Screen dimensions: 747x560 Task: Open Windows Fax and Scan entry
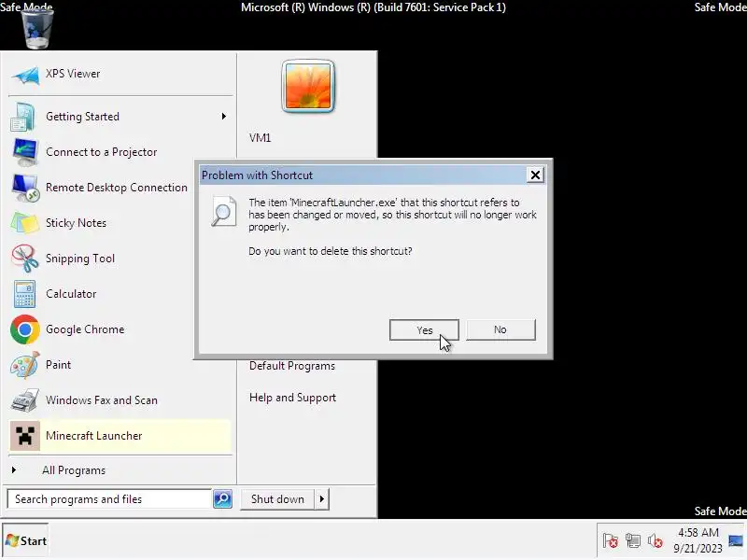pos(120,400)
